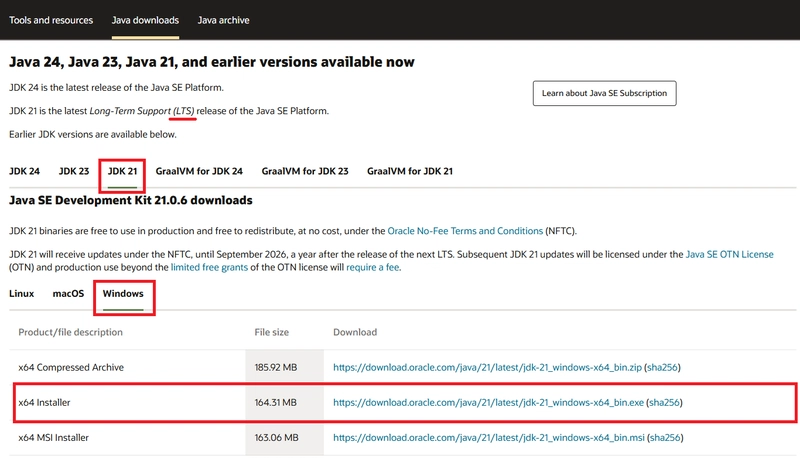Screen dimensions: 800x459
Task: Select the JDK 23 tab
Action: pyautogui.click(x=74, y=171)
